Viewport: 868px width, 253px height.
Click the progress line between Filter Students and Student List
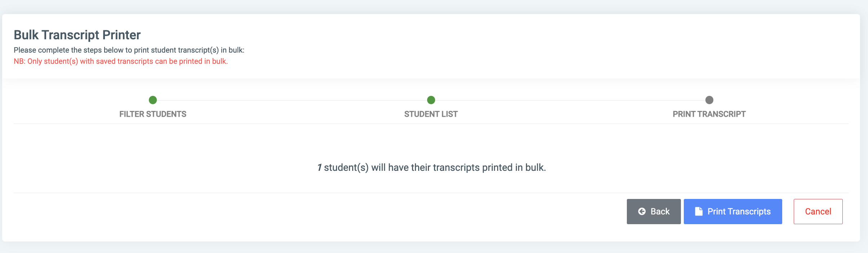tap(292, 101)
